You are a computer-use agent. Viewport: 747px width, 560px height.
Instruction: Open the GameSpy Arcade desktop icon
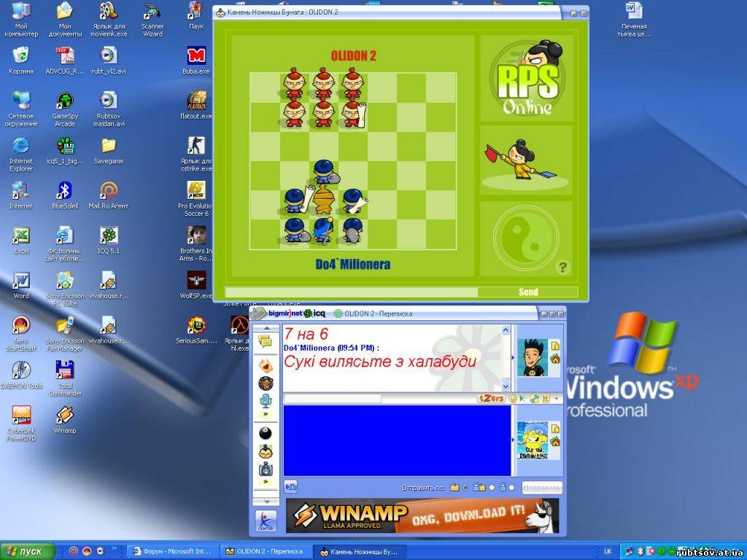click(x=65, y=109)
